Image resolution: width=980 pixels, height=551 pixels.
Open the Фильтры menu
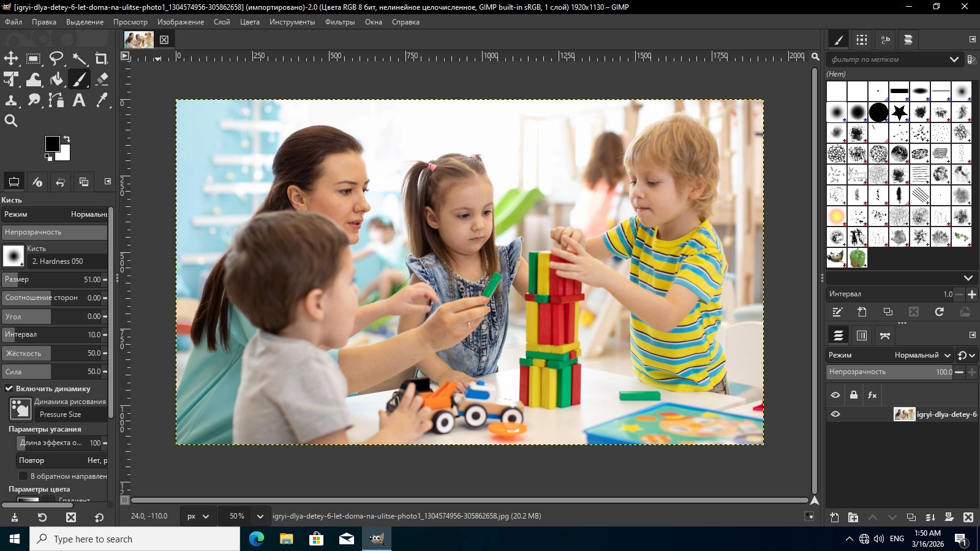pyautogui.click(x=339, y=22)
